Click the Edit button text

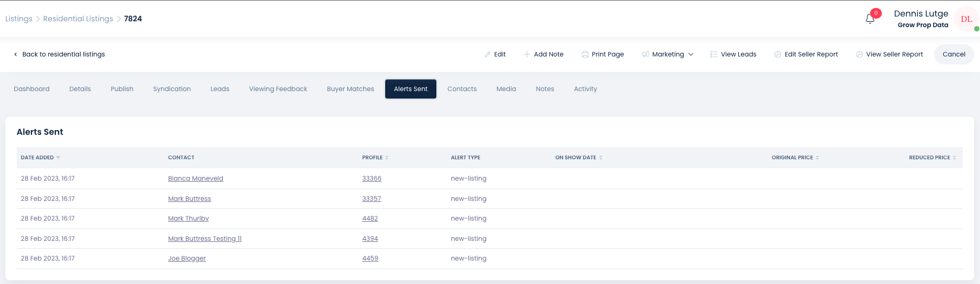[x=500, y=54]
